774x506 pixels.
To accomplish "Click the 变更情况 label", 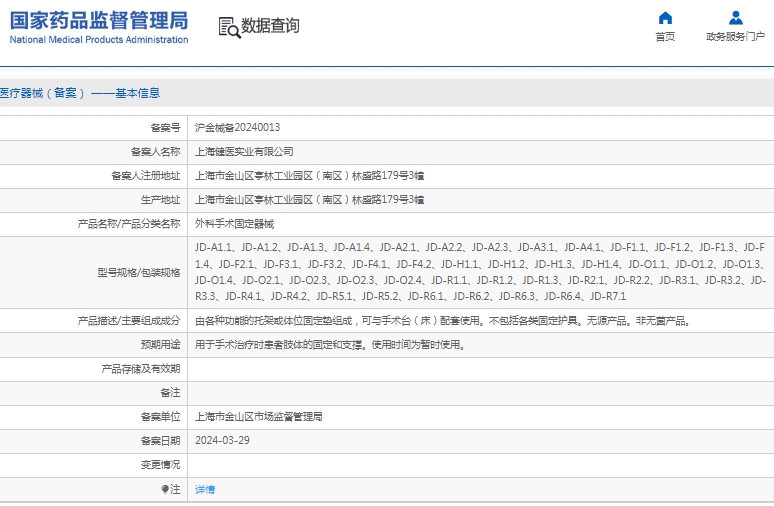I will pyautogui.click(x=160, y=465).
